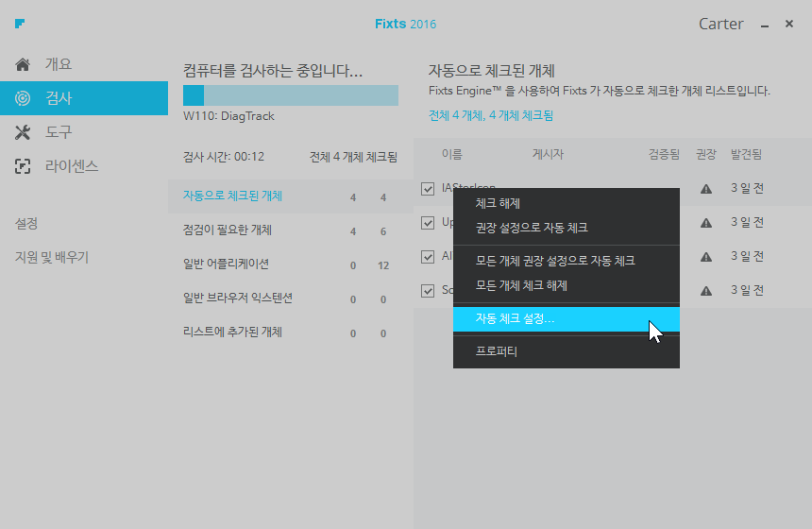Choose 체크 해제 in context menu
Screen dimensions: 812x529
tap(566, 203)
